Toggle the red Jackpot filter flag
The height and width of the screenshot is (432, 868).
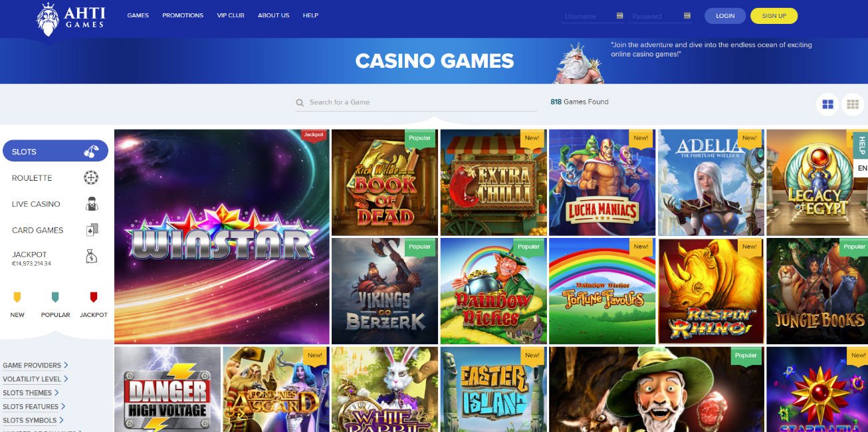[x=94, y=297]
